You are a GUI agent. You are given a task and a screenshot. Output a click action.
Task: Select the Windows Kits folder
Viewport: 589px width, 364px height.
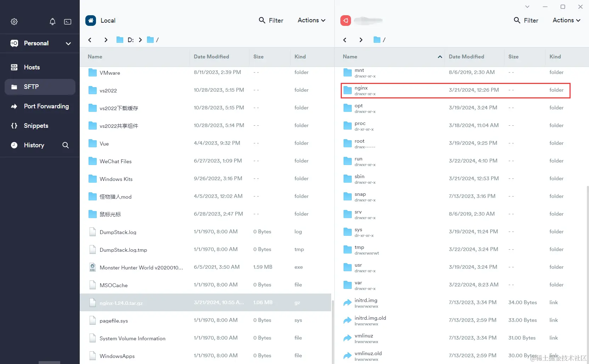(x=205, y=179)
